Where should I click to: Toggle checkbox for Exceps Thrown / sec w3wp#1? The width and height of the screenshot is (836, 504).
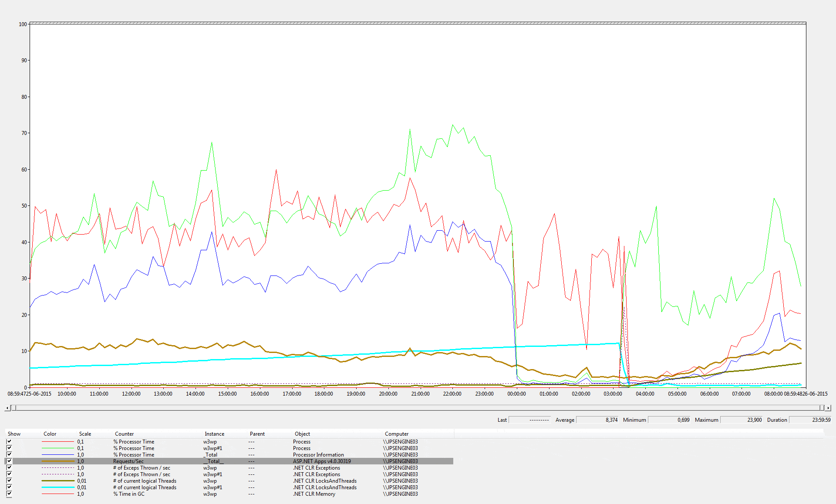[x=9, y=474]
